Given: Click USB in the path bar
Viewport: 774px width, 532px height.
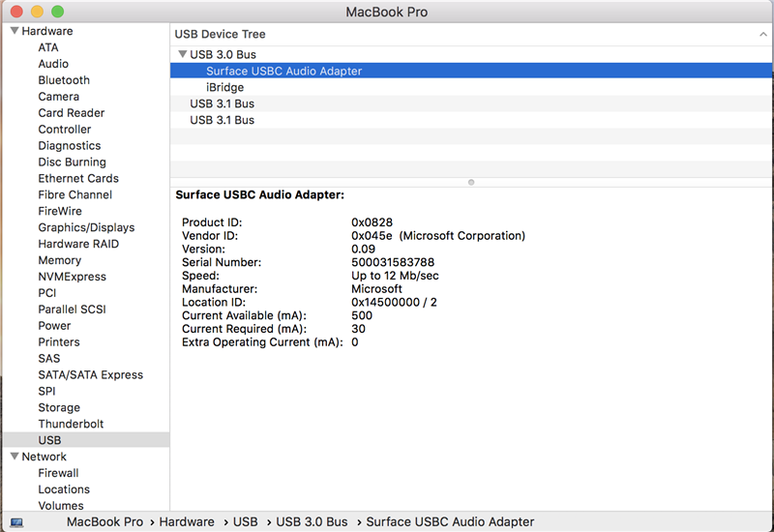Looking at the screenshot, I should (x=246, y=521).
